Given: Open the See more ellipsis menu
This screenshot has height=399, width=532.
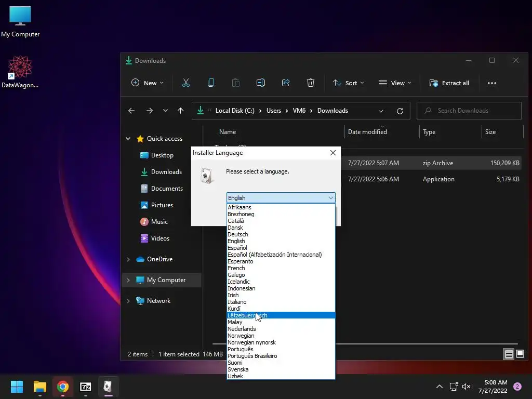Looking at the screenshot, I should [491, 83].
